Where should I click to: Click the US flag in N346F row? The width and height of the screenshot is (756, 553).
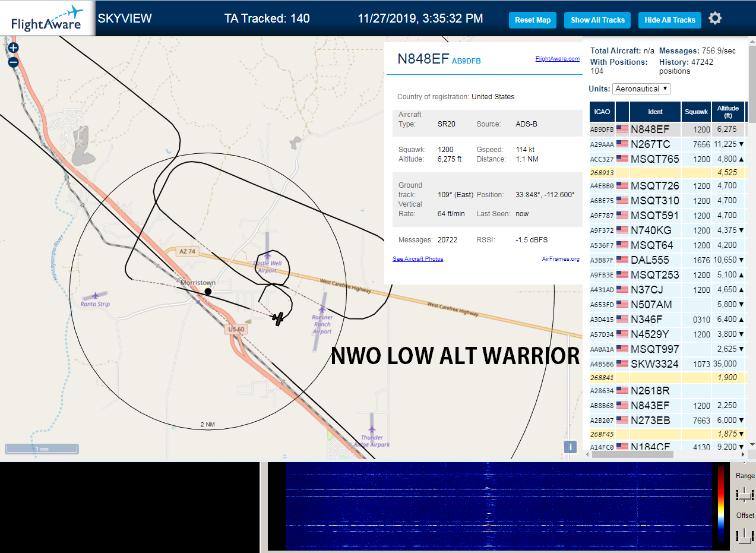coord(622,319)
